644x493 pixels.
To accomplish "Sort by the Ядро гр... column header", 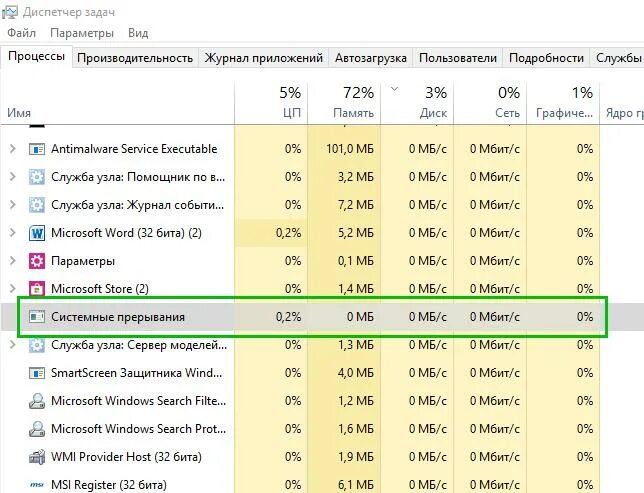I will [x=622, y=103].
